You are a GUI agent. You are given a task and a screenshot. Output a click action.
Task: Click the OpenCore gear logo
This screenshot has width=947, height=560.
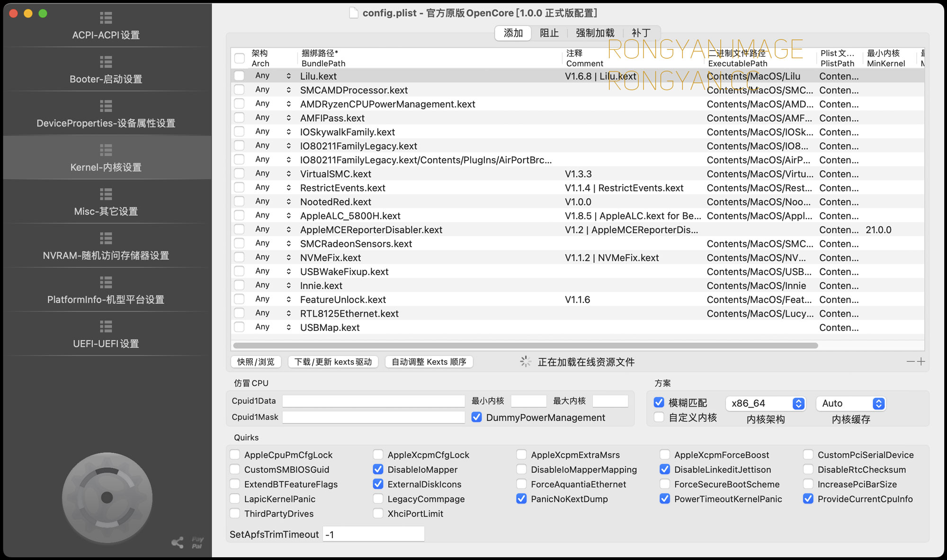click(107, 498)
